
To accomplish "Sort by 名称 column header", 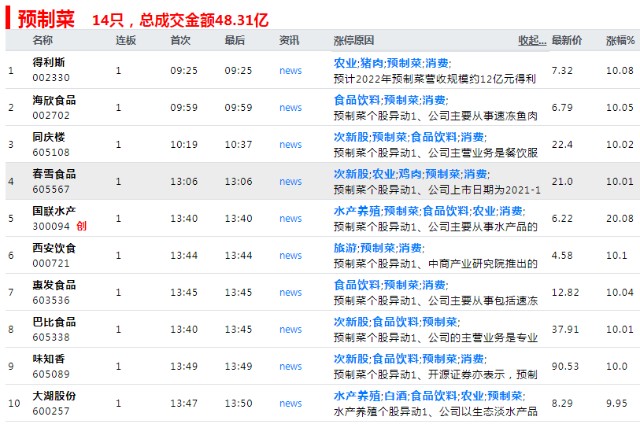I will 43,40.
